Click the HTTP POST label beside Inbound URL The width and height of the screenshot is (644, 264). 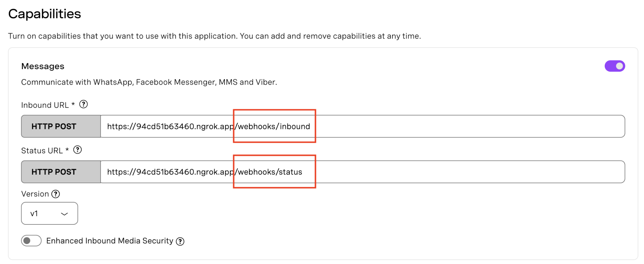click(x=60, y=126)
